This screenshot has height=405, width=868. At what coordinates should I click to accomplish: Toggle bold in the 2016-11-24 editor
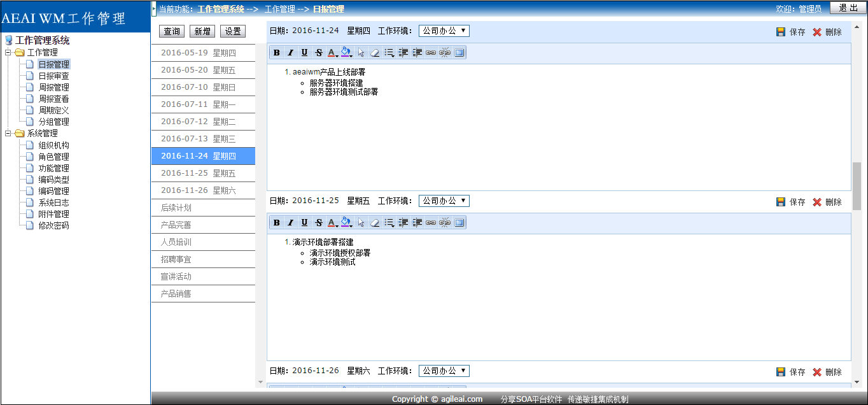point(277,53)
